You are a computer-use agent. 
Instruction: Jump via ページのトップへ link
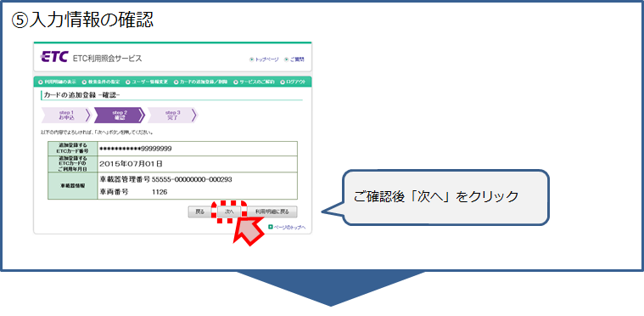(289, 227)
